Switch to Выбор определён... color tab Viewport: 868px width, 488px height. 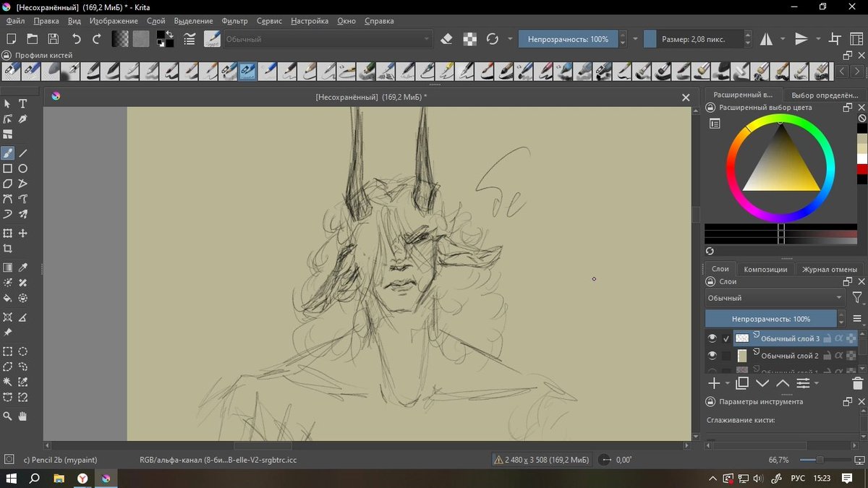825,95
